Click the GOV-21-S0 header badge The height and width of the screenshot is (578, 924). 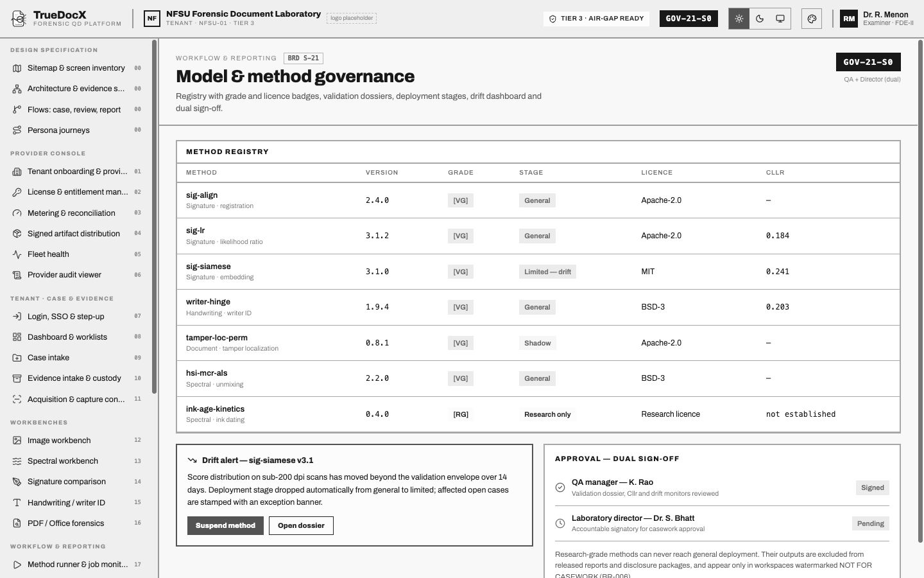(x=689, y=19)
